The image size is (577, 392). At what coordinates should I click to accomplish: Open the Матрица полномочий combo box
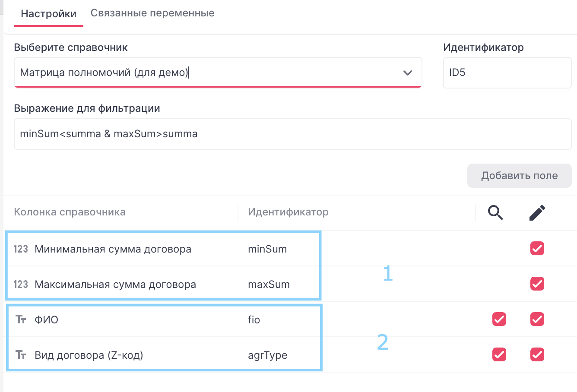pyautogui.click(x=207, y=73)
